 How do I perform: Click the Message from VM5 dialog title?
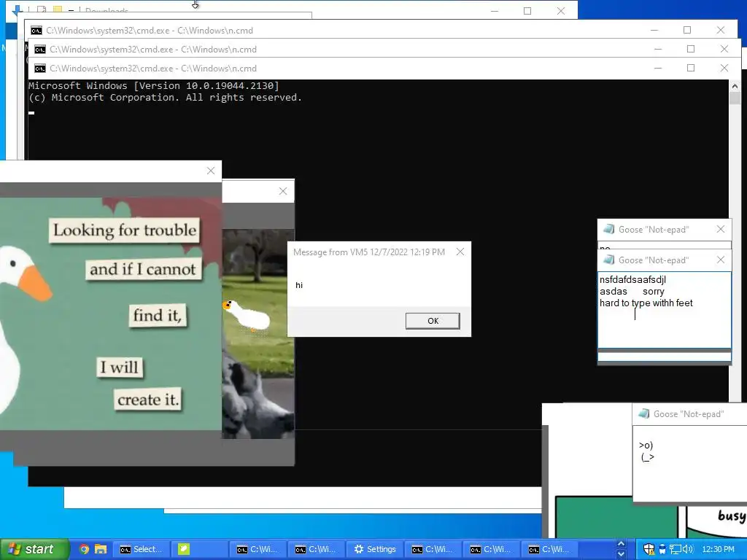point(368,252)
